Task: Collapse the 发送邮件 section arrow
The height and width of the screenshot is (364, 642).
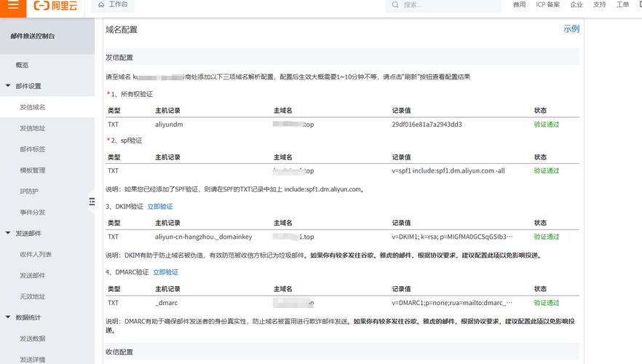Action: pos(8,233)
